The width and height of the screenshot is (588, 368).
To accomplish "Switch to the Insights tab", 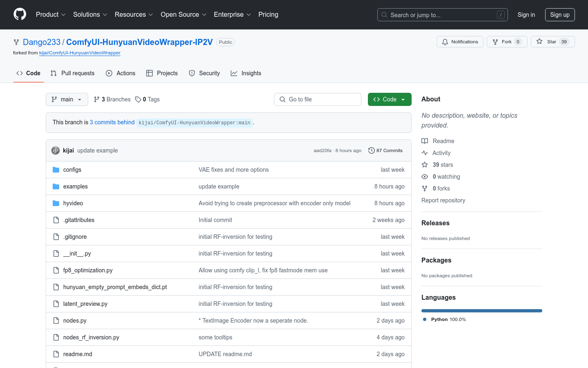I will tap(246, 73).
